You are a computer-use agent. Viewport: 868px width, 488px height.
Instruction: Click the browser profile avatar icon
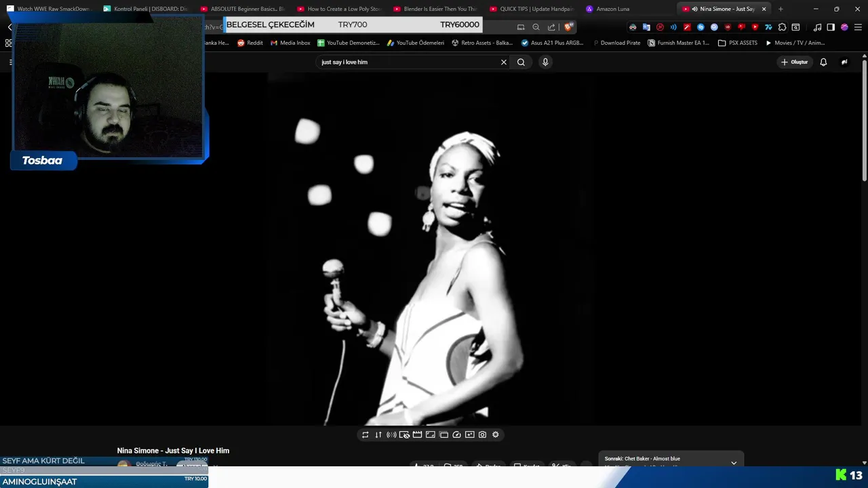tap(844, 27)
